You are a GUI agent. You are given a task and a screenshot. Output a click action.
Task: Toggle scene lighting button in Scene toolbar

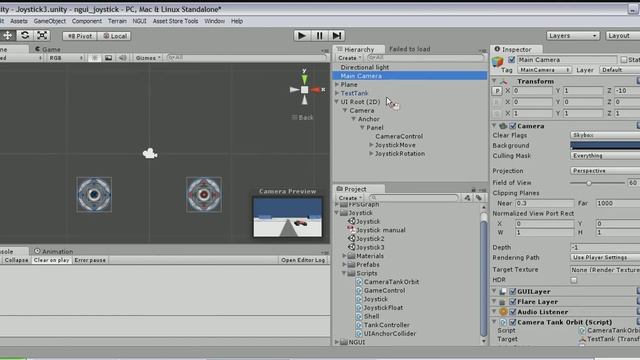tap(95, 58)
